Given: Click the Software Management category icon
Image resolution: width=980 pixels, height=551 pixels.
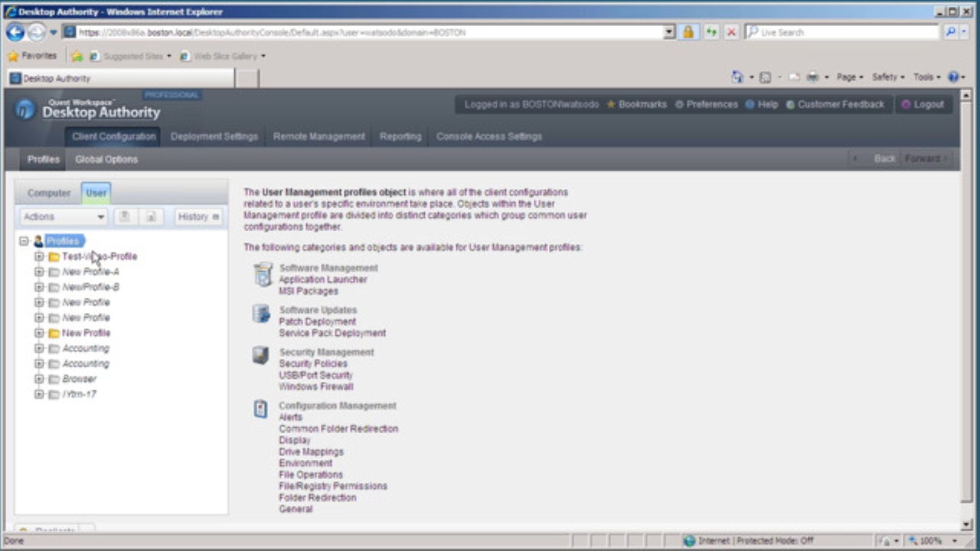Looking at the screenshot, I should [x=263, y=274].
